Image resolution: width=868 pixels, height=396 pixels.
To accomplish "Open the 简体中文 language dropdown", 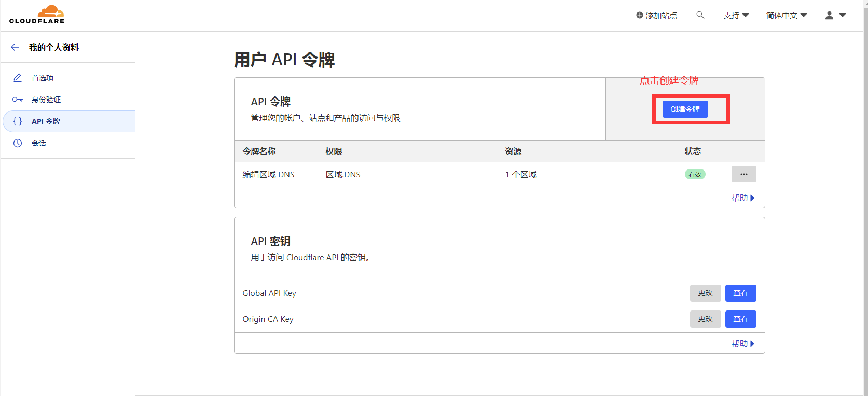I will coord(787,15).
